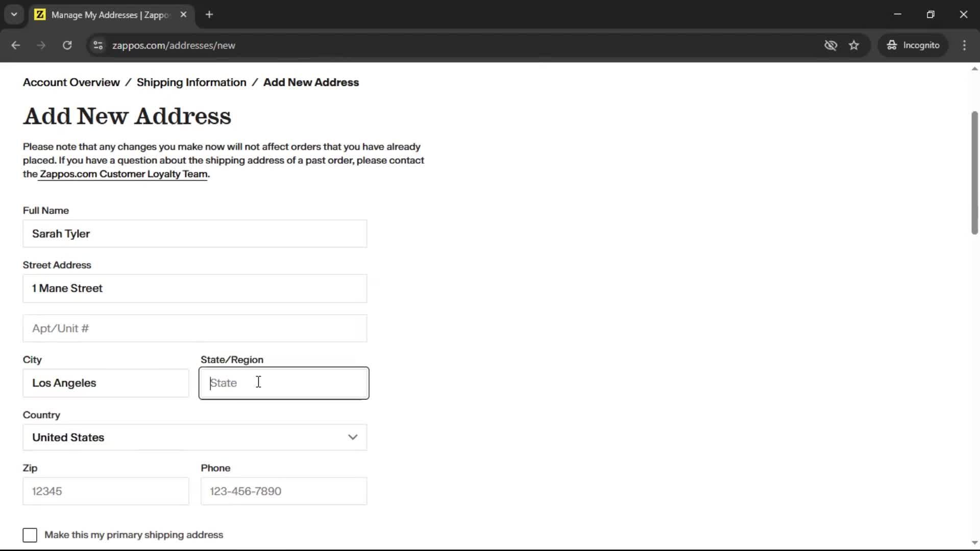
Task: Open Chrome three-dot menu
Action: click(x=964, y=45)
